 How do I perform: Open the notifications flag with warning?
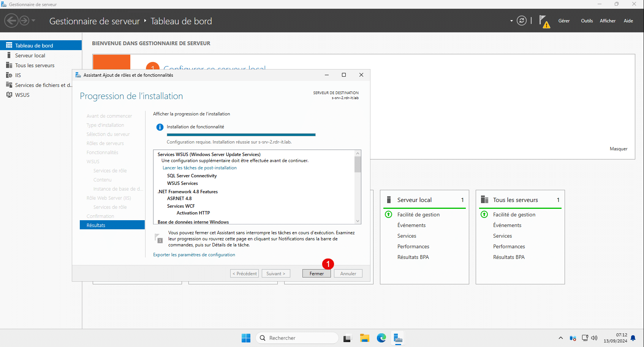tap(544, 22)
